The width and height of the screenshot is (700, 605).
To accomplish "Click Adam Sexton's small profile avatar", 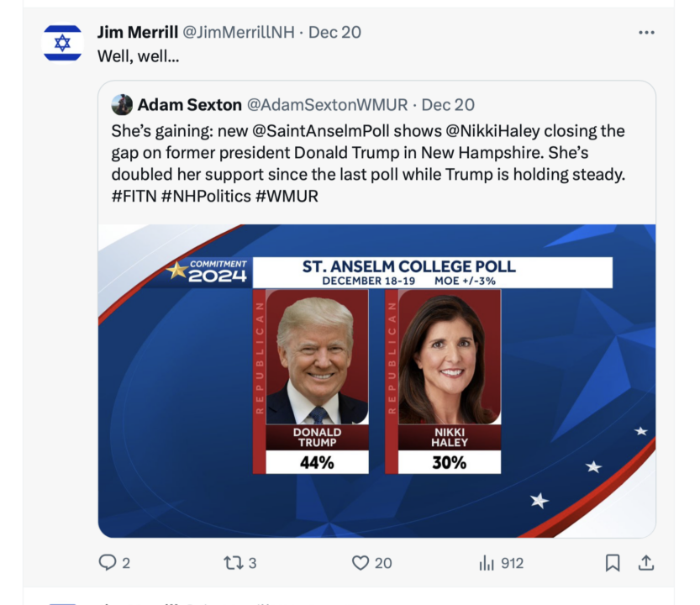I will point(122,105).
